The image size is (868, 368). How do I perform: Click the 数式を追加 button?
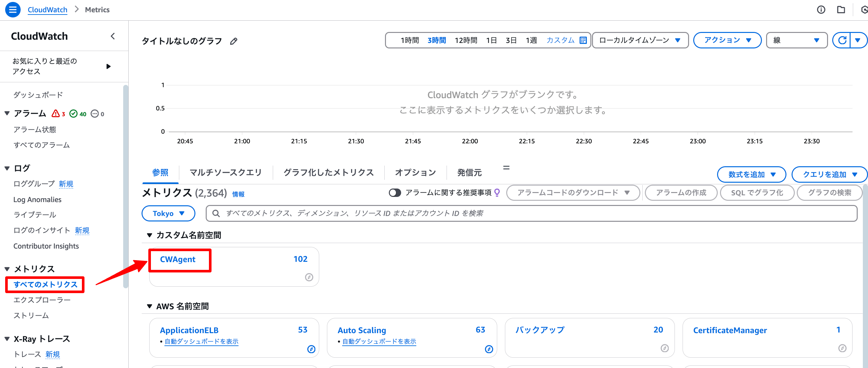751,174
